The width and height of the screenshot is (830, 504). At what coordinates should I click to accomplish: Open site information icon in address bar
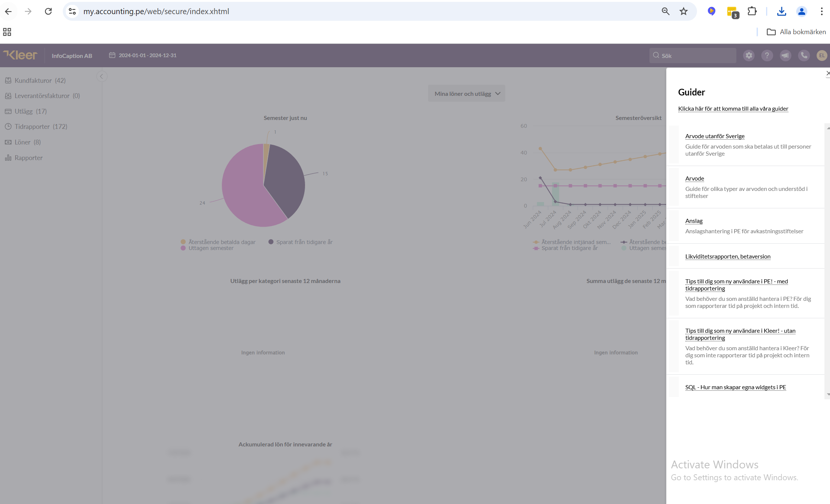tap(72, 12)
